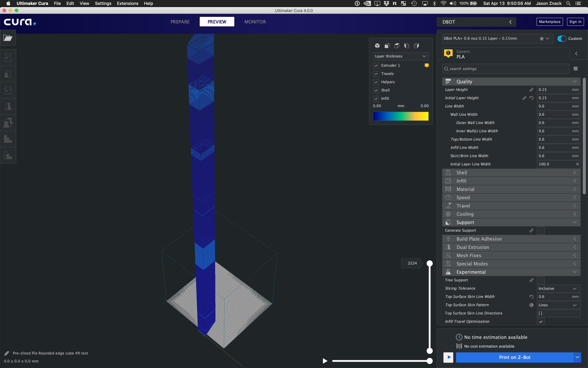Click the search settings input field
The image size is (588, 368).
[505, 69]
